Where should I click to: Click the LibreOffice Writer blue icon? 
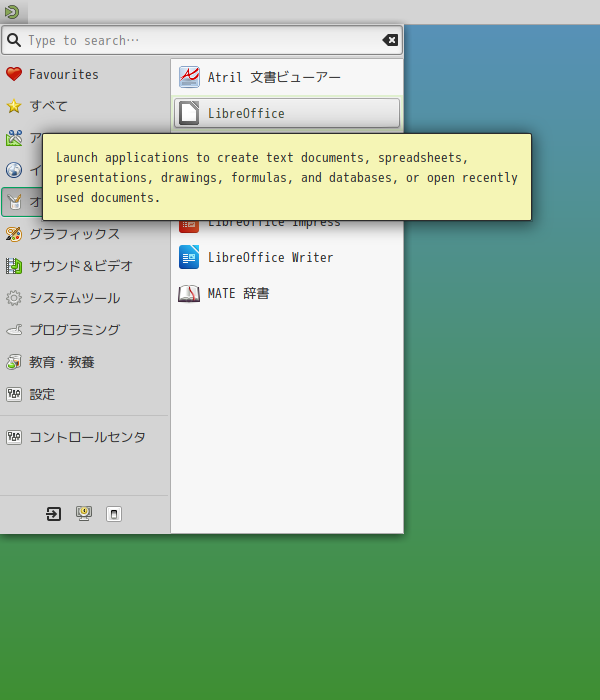[189, 257]
